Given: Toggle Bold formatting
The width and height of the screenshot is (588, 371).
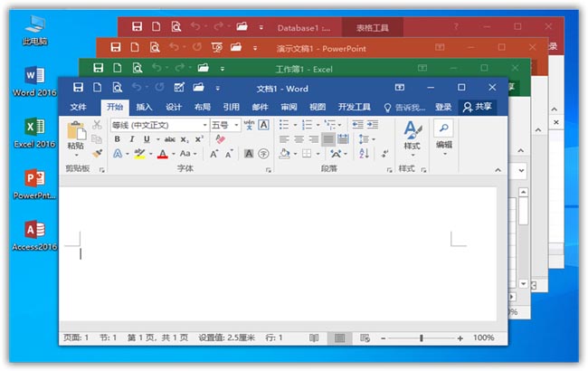Looking at the screenshot, I should click(118, 139).
